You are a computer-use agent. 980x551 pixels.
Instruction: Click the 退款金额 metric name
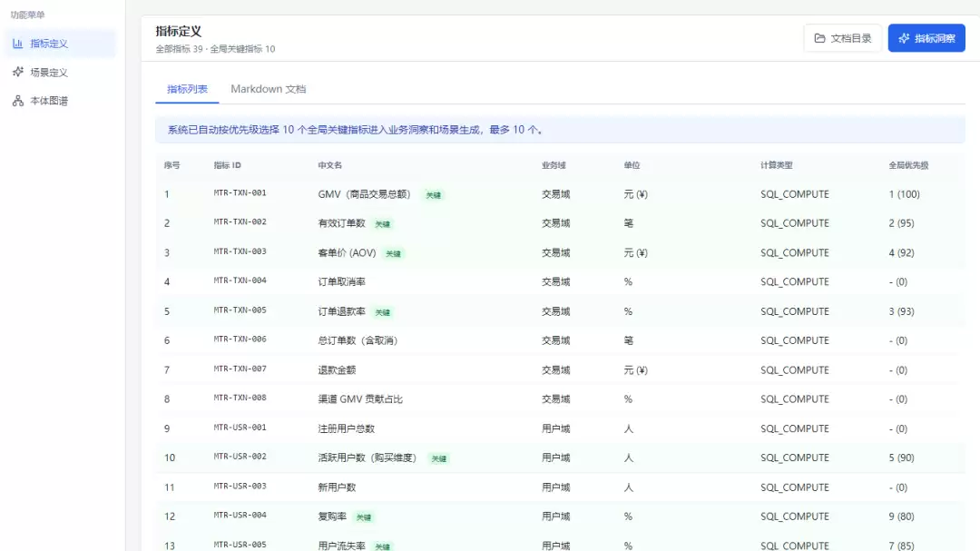(337, 370)
